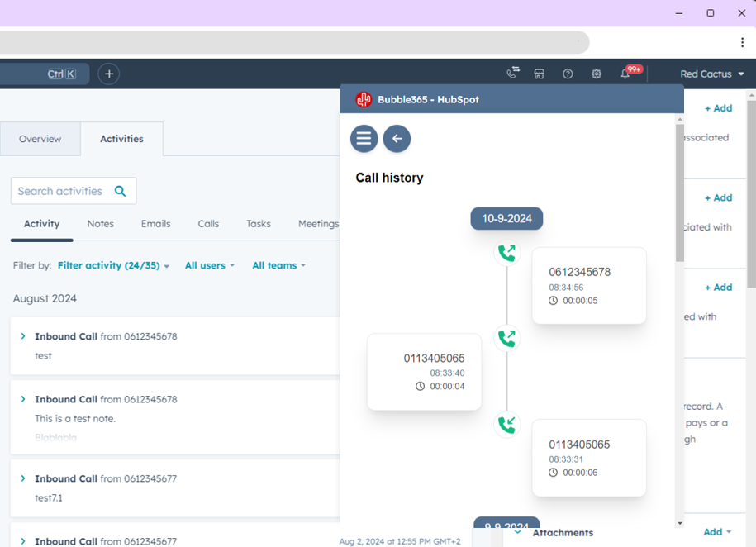Open the HubSpot marketplace icon
This screenshot has height=547, width=756.
click(x=539, y=74)
